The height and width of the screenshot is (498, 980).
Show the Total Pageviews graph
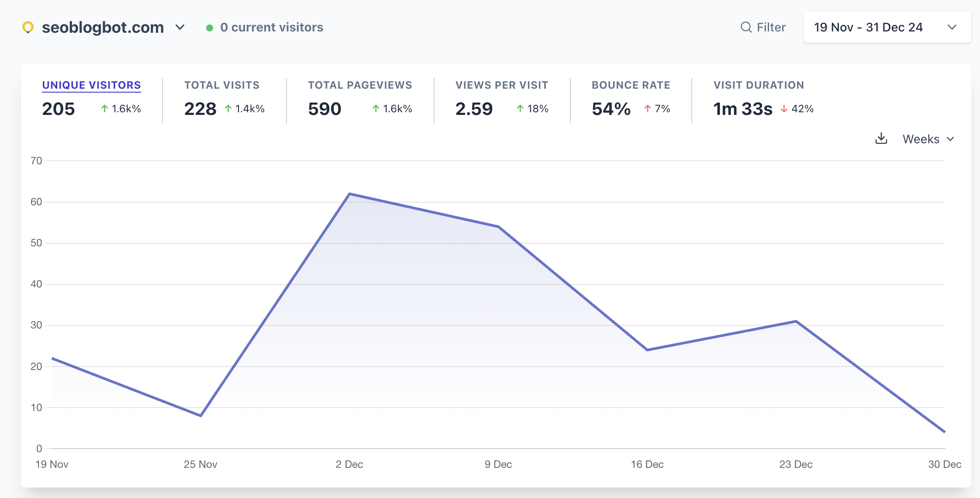point(359,85)
